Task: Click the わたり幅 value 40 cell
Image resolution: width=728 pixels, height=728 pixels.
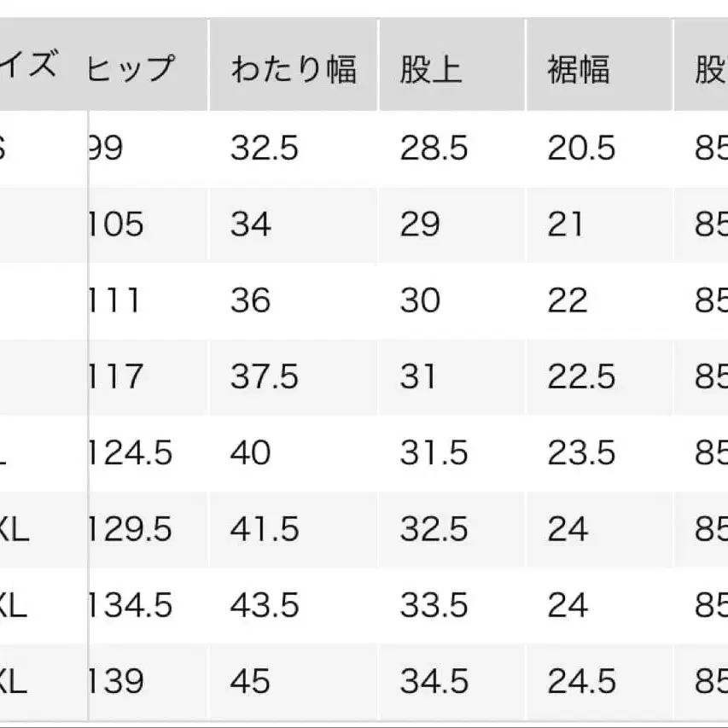Action: 250,453
